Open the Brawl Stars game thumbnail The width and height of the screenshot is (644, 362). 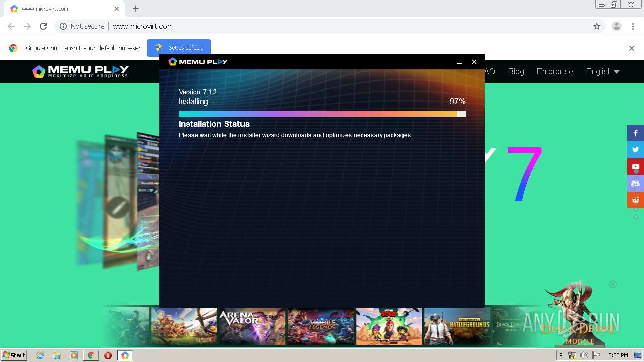tap(389, 326)
